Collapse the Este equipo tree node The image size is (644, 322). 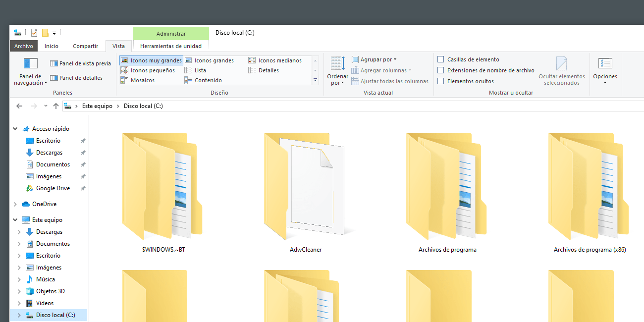point(15,220)
